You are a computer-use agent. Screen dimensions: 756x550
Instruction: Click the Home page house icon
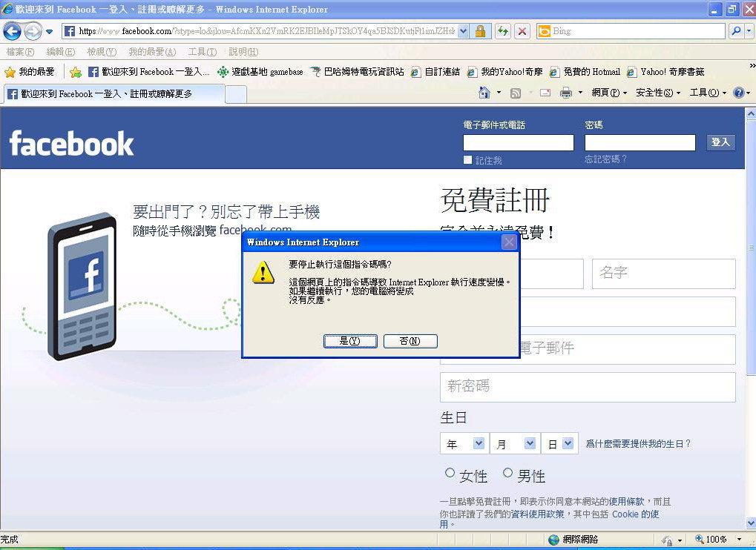pyautogui.click(x=484, y=93)
